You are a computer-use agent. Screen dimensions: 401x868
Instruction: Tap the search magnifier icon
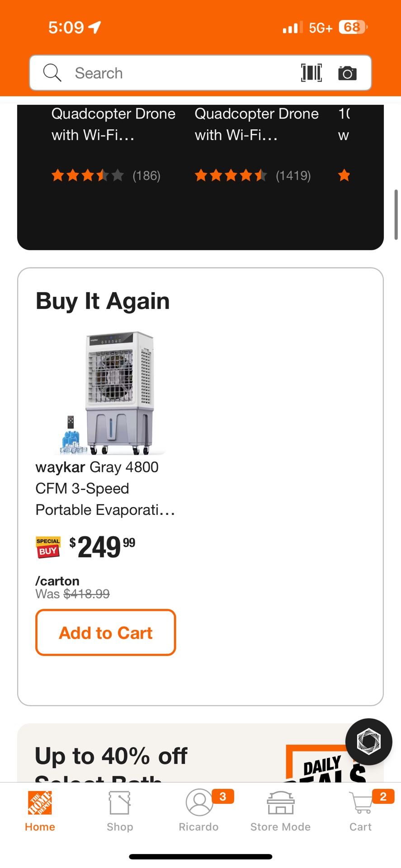52,73
